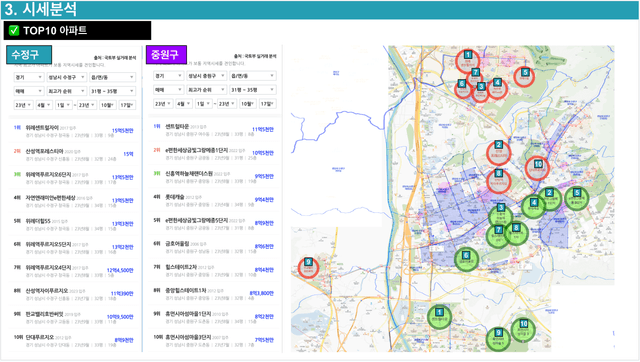Open 10월 end month dropdown in 중원구 panel
Viewport: 640px width, 362px height.
coord(248,104)
